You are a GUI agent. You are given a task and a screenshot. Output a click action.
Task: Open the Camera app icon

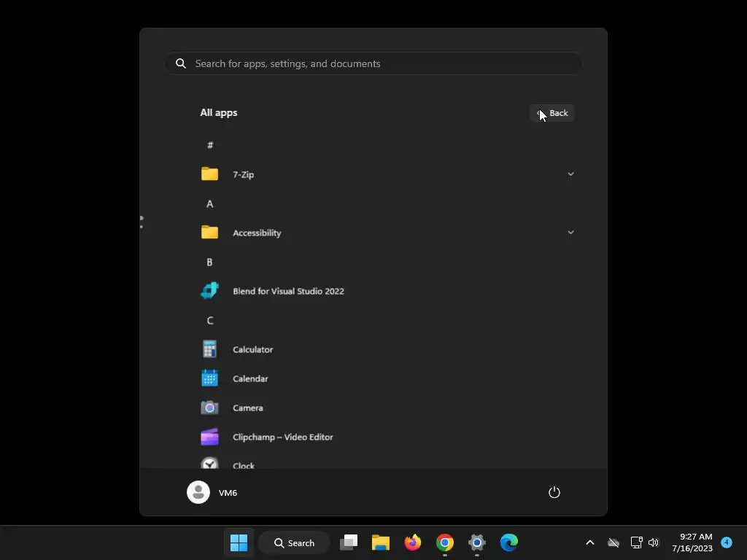[x=209, y=408]
